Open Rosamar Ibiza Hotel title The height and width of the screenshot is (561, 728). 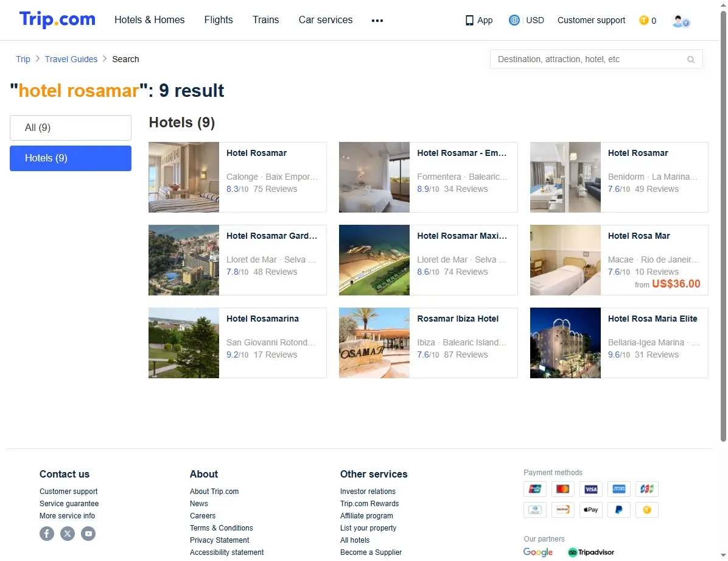458,319
